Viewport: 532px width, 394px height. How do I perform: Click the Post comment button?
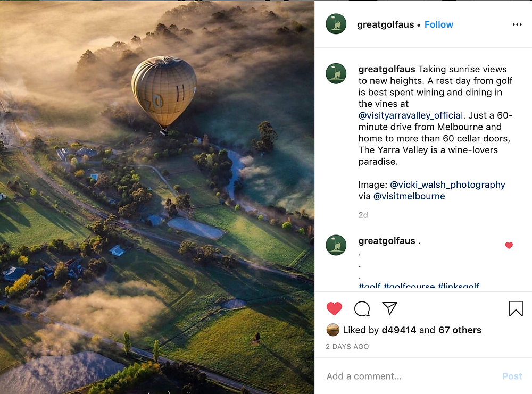(512, 376)
